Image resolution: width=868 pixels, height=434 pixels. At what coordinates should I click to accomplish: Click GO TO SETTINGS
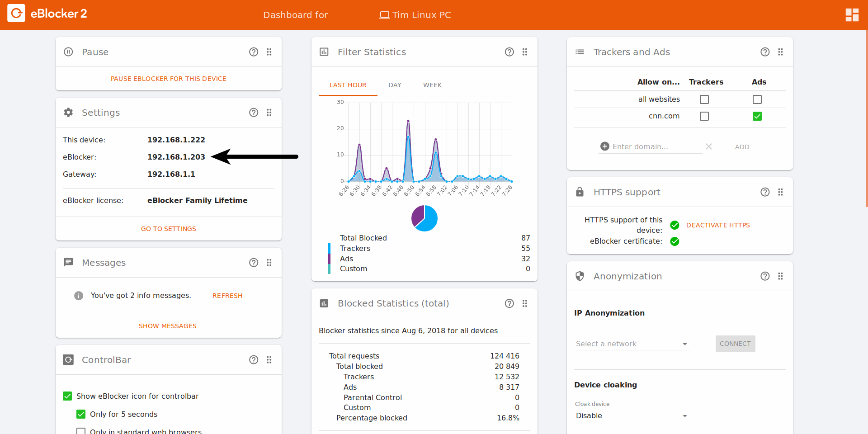[x=169, y=229]
